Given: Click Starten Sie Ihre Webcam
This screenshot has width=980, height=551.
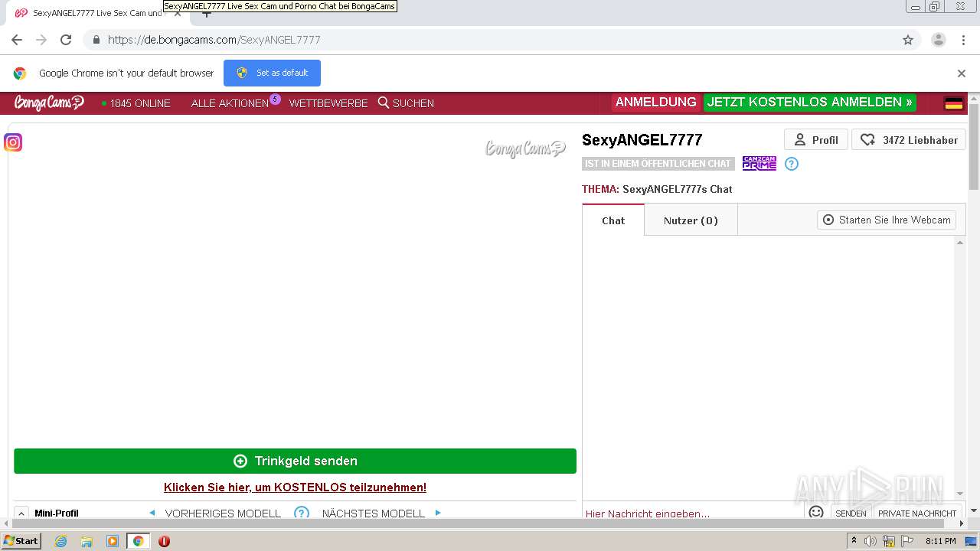Looking at the screenshot, I should pyautogui.click(x=887, y=220).
